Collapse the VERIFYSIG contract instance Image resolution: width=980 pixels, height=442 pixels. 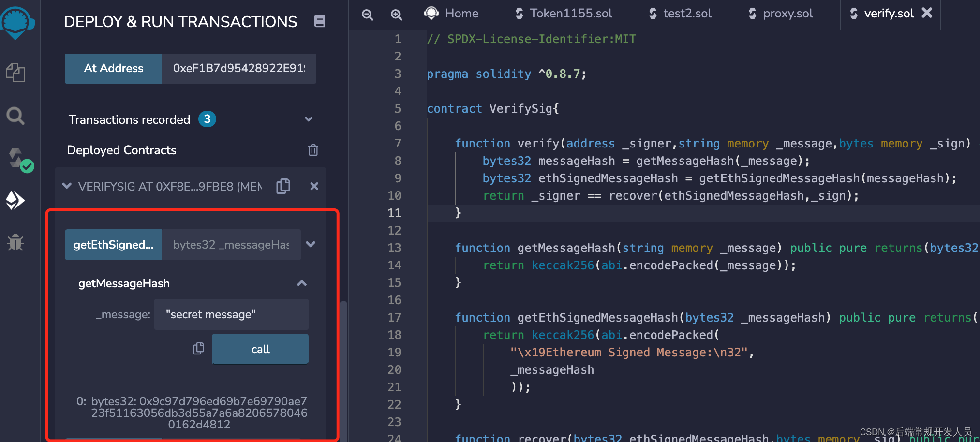pyautogui.click(x=67, y=186)
